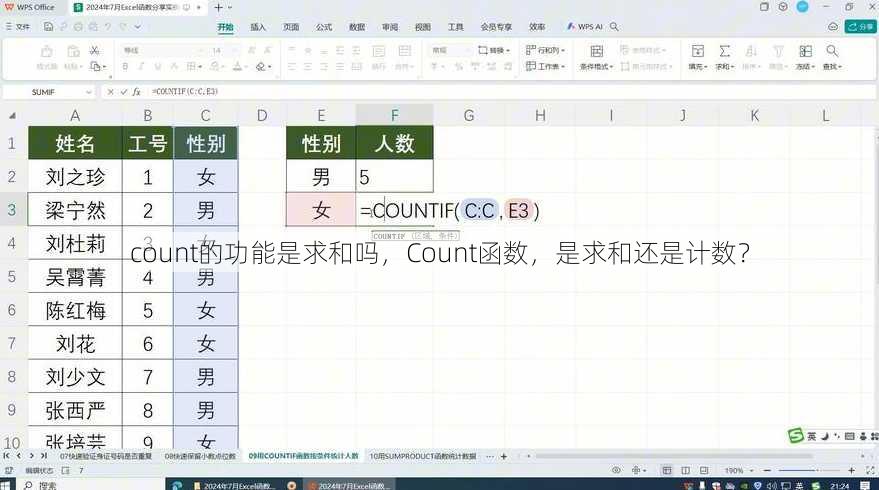Image resolution: width=879 pixels, height=490 pixels.
Task: Open the zoom percentage 190% dropdown
Action: coord(752,470)
